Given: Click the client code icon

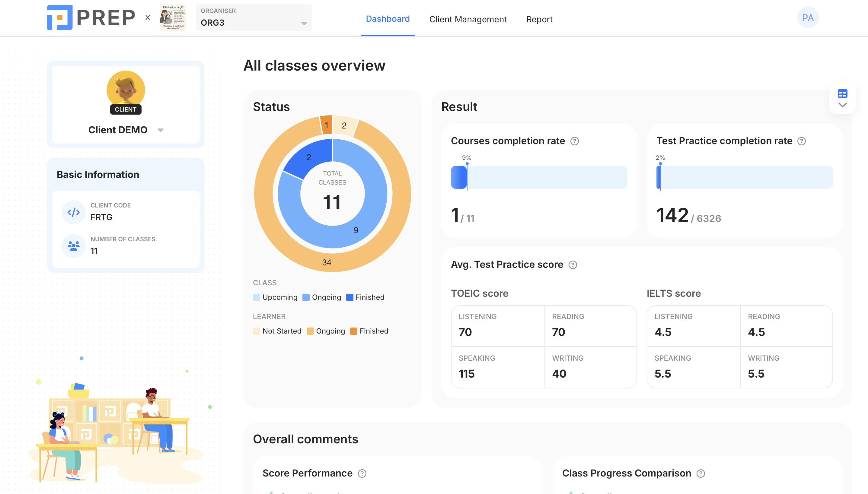Looking at the screenshot, I should [x=73, y=212].
